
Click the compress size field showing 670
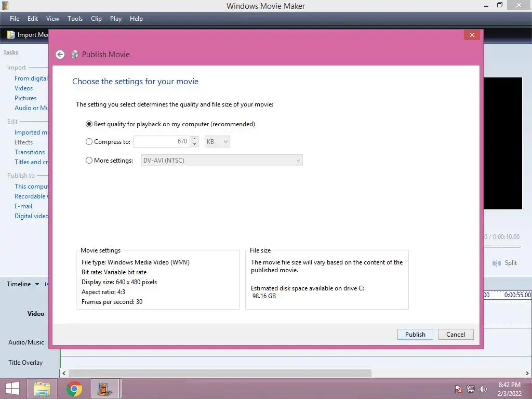[162, 142]
